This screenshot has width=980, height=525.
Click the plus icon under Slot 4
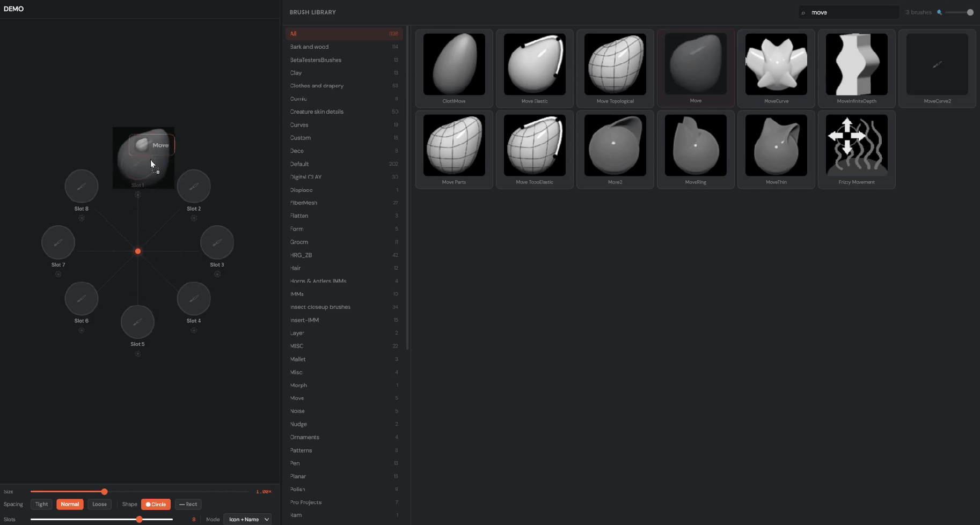pos(194,330)
